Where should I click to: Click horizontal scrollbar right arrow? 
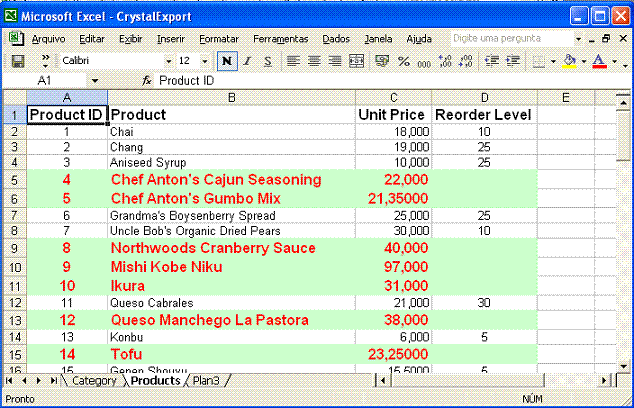pos(604,381)
